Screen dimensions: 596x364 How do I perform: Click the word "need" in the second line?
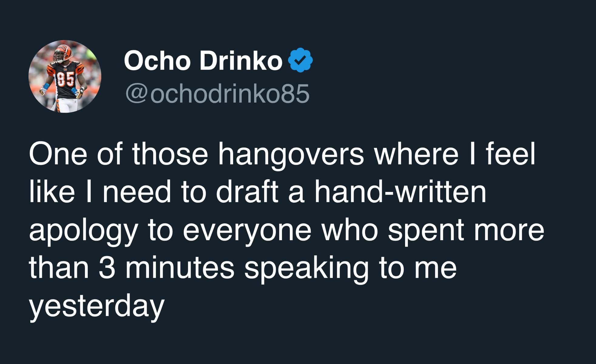point(137,193)
